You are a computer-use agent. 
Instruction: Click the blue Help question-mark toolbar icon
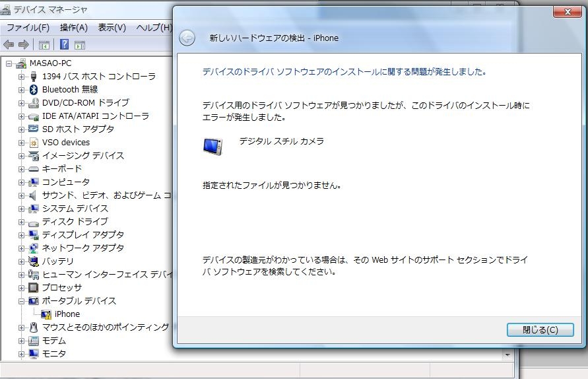[64, 45]
